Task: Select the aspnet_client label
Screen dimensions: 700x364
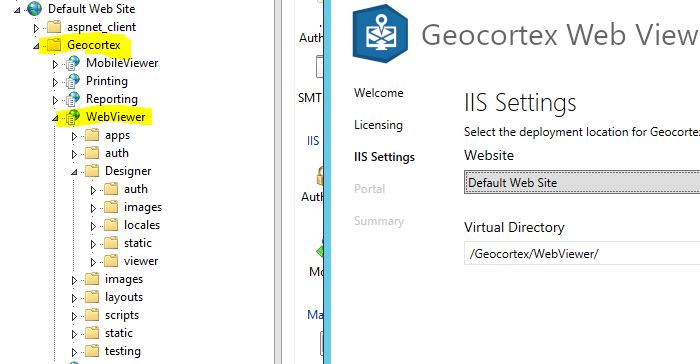Action: click(x=102, y=27)
